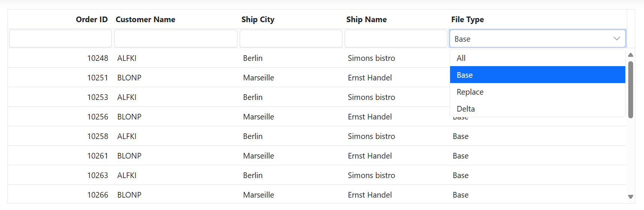Screen dimensions: 644x210
Task: Click the Ship City column header
Action: tap(258, 19)
